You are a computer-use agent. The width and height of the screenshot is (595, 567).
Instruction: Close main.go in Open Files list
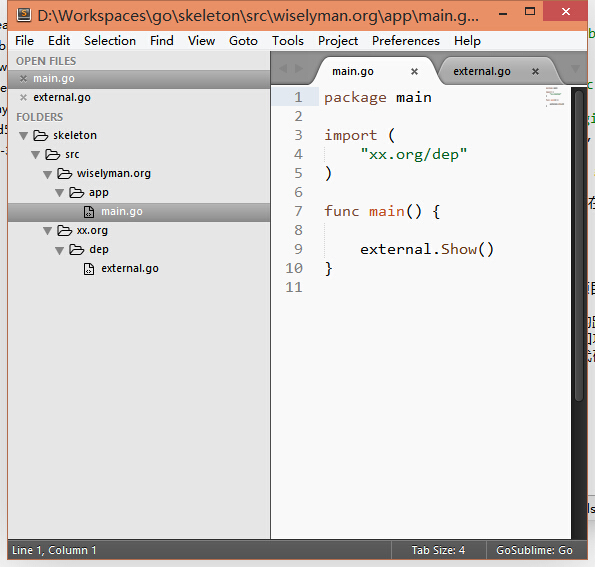24,79
